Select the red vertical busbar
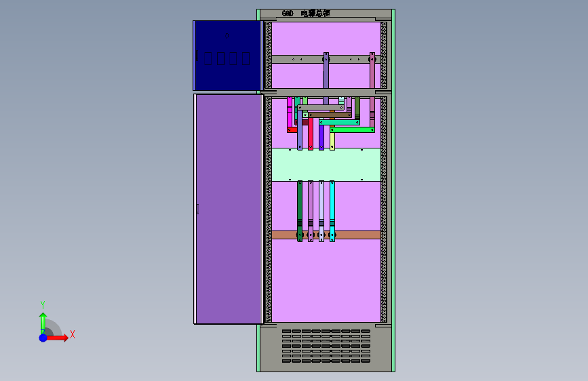This screenshot has width=588, height=381. click(311, 134)
